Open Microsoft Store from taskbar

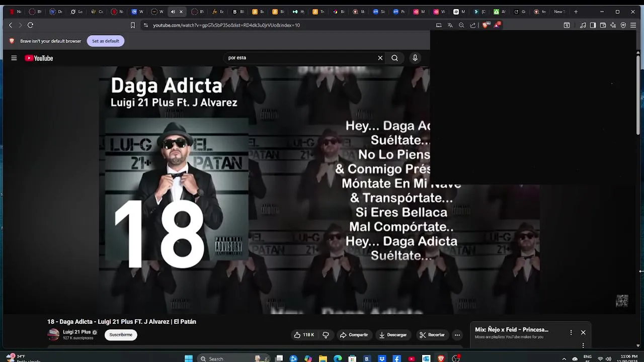(353, 358)
